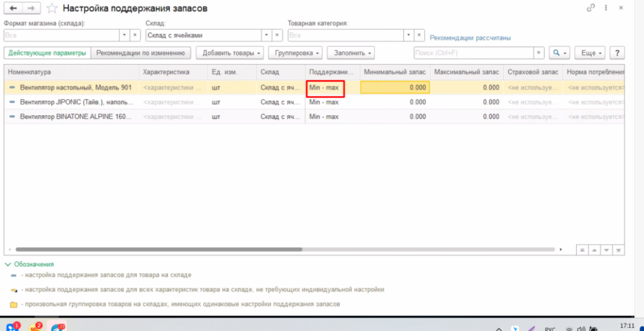Open the Товарная категория dropdown arrow
Screen dimensions: 644x331
408,35
